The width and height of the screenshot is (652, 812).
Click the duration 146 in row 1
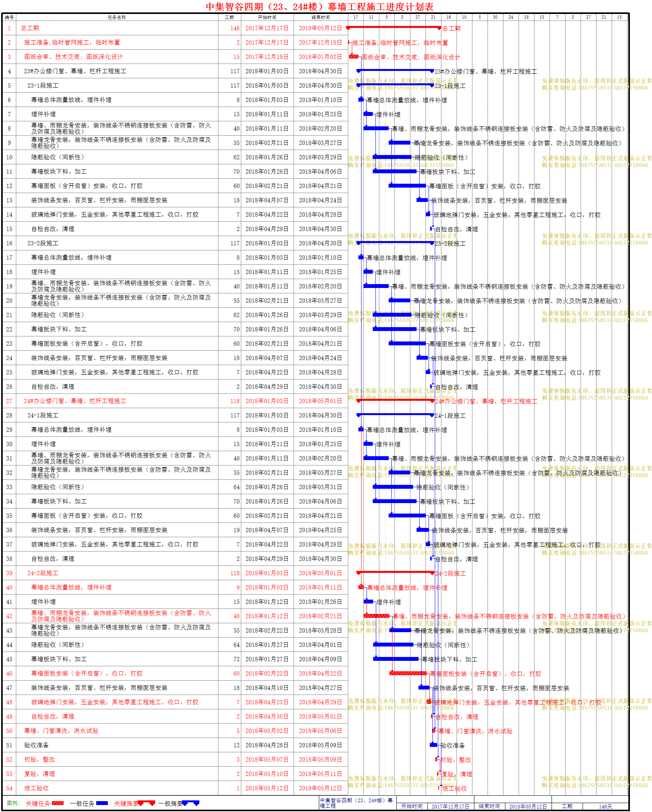[x=235, y=28]
